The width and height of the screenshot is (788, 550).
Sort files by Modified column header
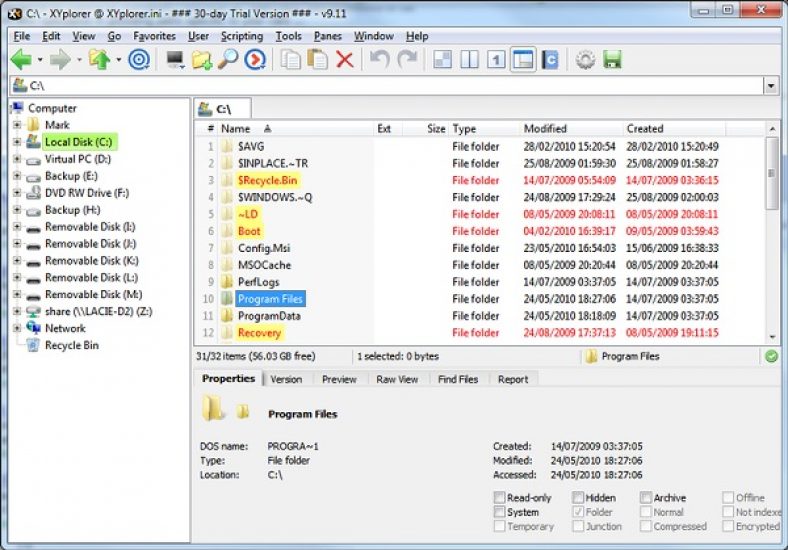coord(545,129)
